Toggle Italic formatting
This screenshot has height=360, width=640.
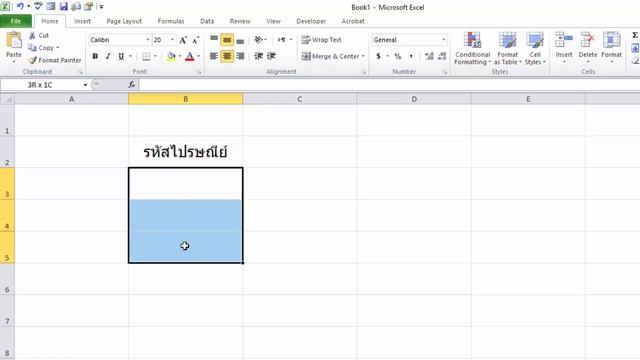coord(108,56)
